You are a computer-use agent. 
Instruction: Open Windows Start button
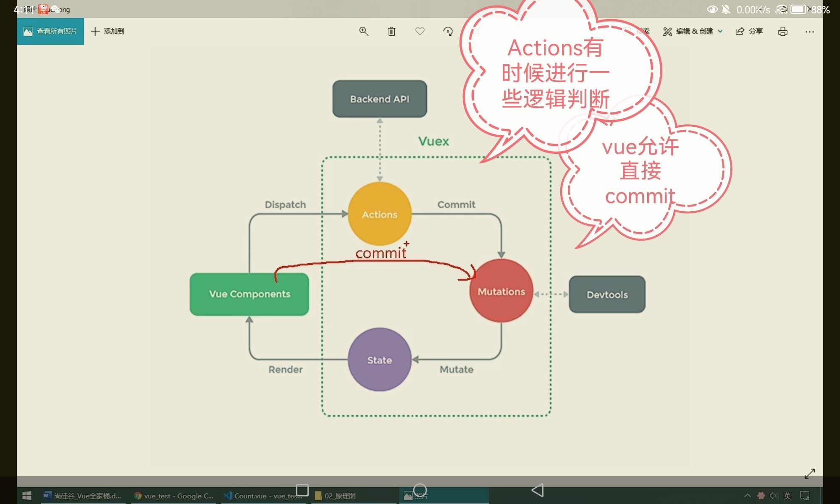[x=27, y=496]
